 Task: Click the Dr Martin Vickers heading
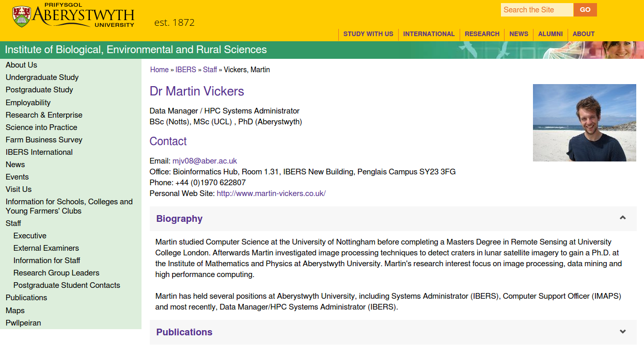point(197,91)
